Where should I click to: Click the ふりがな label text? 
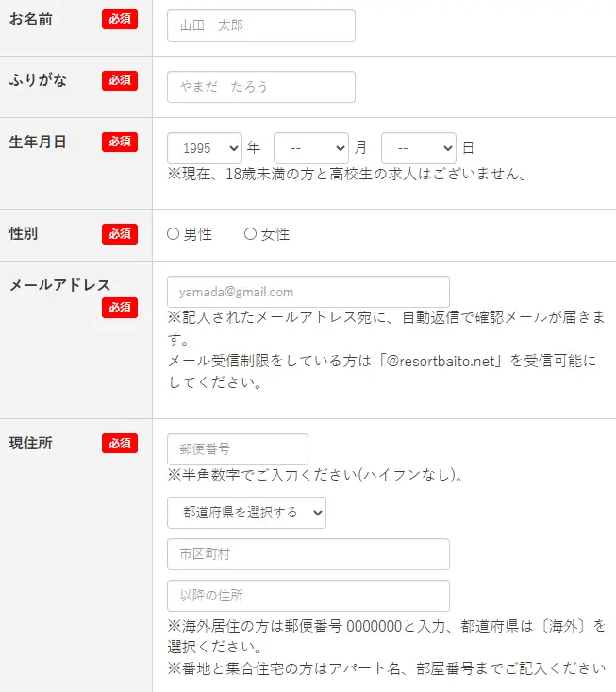click(x=38, y=80)
